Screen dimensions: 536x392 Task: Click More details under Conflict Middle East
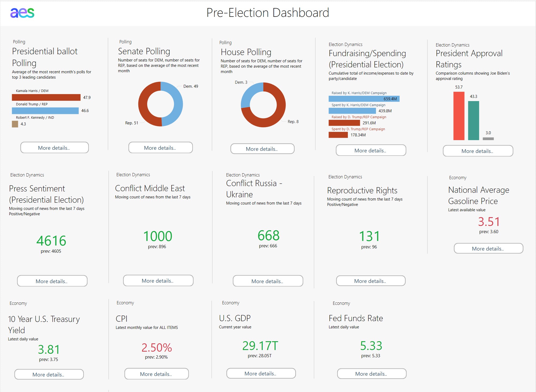(x=158, y=281)
